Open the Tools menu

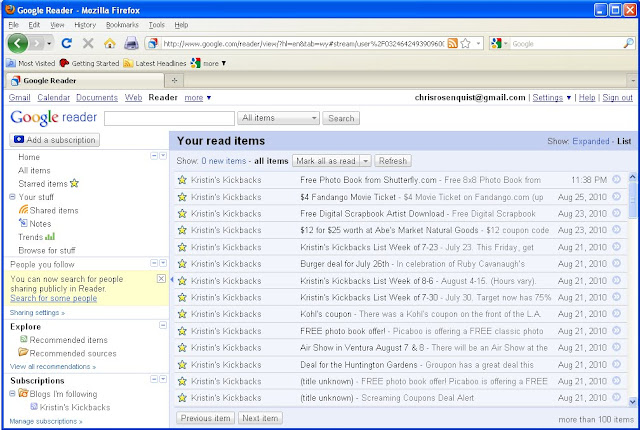point(156,25)
